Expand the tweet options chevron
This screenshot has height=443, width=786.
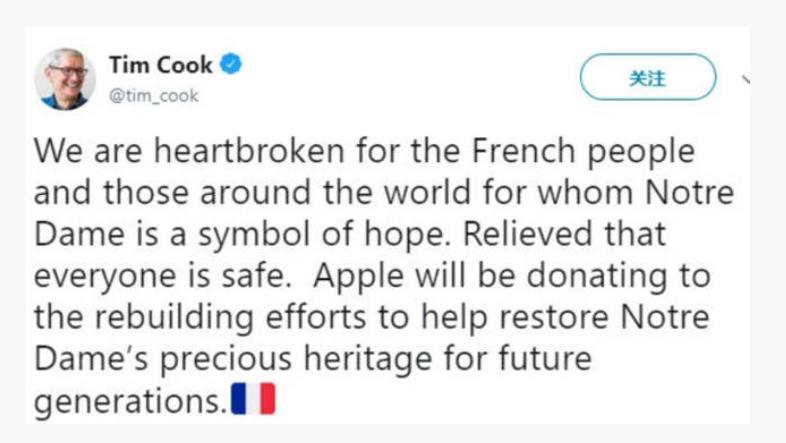click(745, 79)
